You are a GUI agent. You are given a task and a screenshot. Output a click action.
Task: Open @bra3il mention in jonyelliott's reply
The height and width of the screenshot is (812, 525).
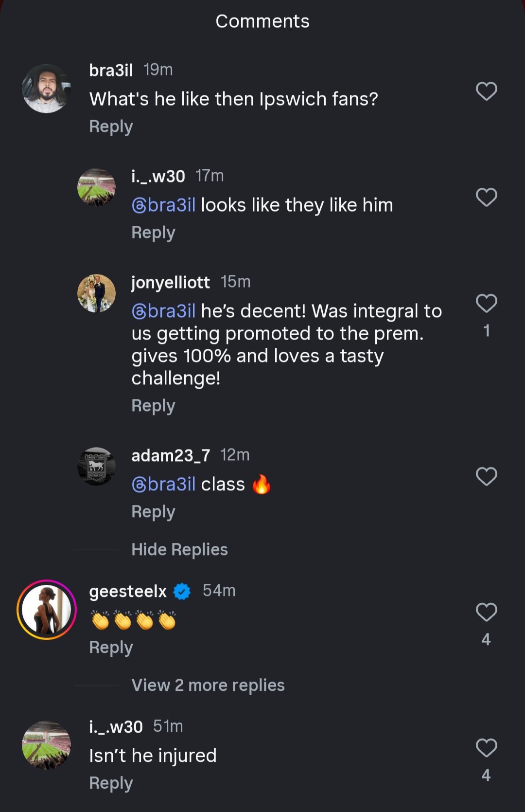[164, 311]
